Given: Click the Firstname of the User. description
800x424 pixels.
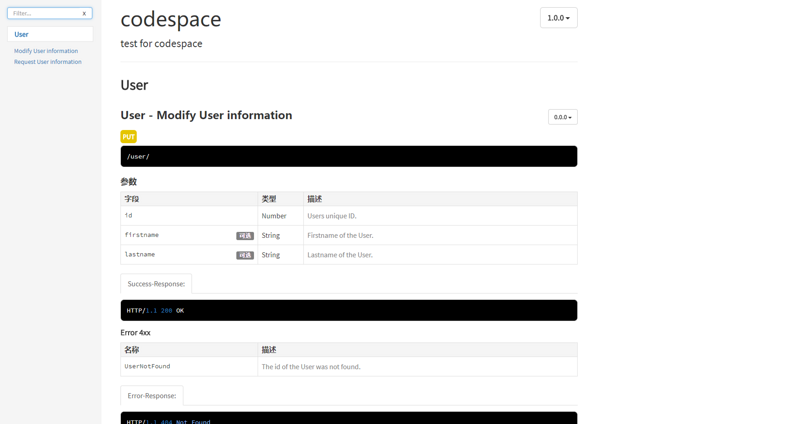Looking at the screenshot, I should (340, 235).
